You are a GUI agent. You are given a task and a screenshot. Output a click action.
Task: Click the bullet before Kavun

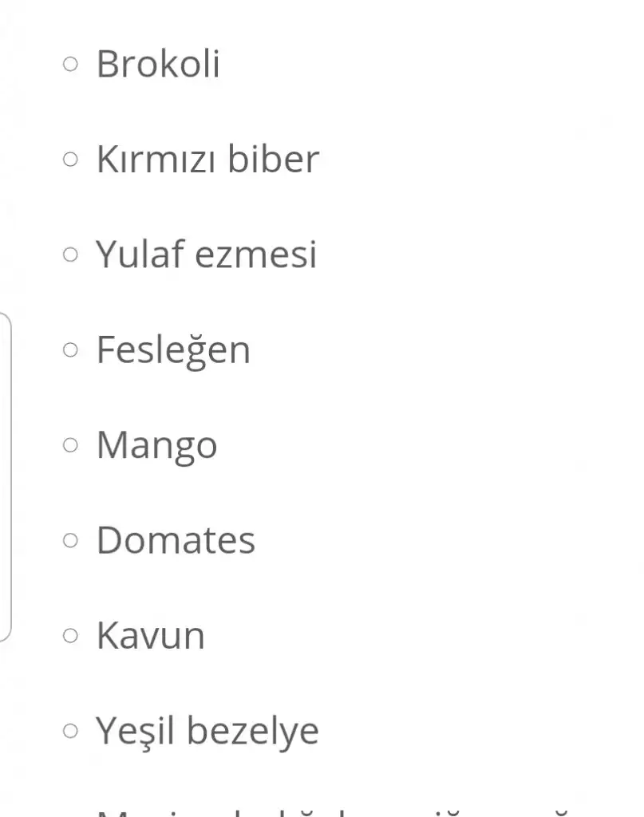[70, 635]
